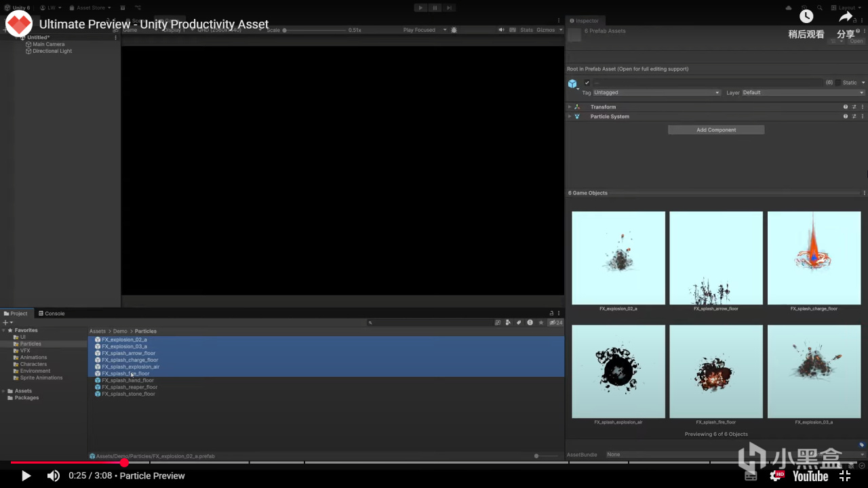This screenshot has height=488, width=868.
Task: Open YouTube Watch Later clock icon
Action: [806, 16]
